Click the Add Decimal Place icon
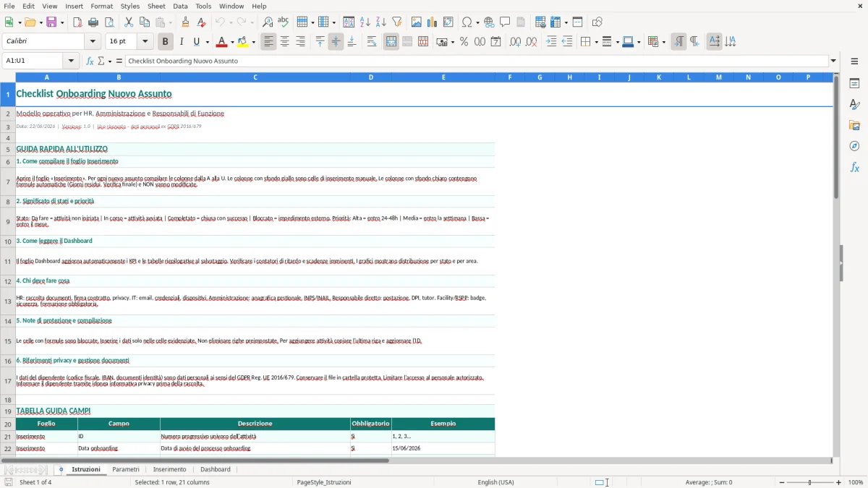This screenshot has height=488, width=868. tap(515, 42)
